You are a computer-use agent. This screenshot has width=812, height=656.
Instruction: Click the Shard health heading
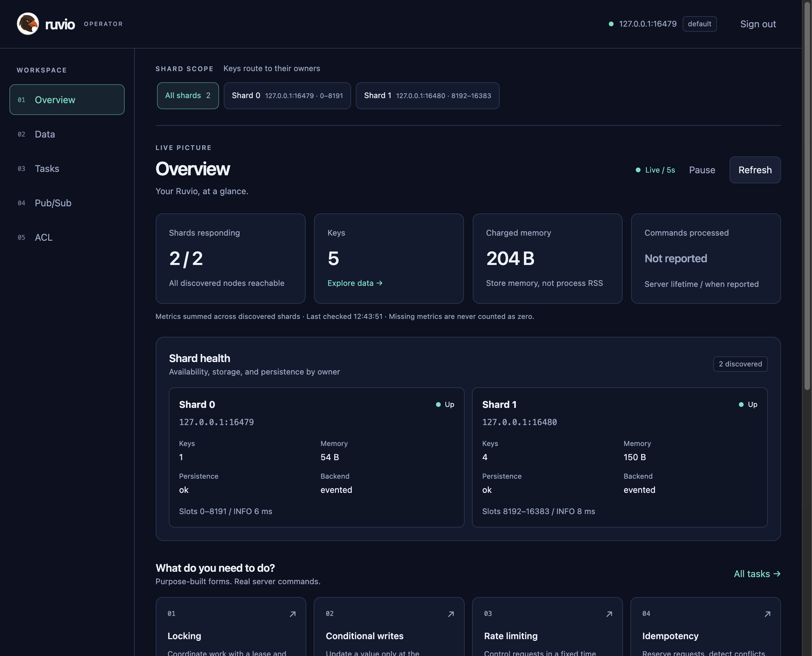199,358
